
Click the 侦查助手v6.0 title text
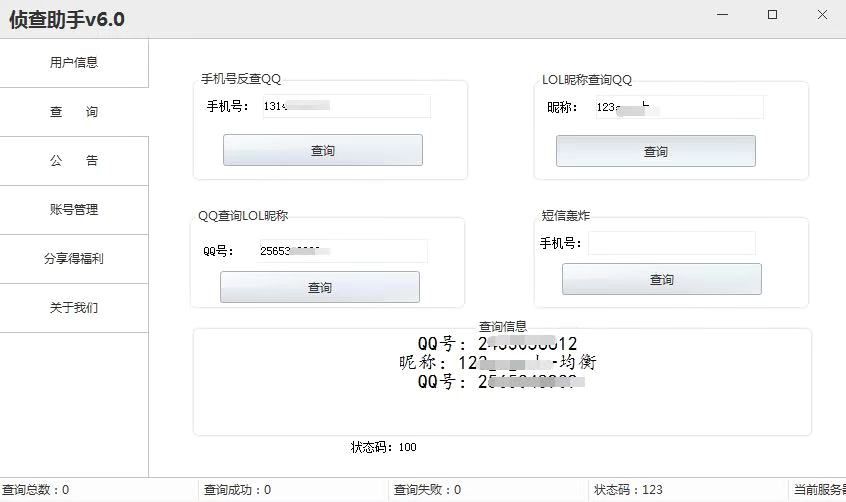point(67,19)
